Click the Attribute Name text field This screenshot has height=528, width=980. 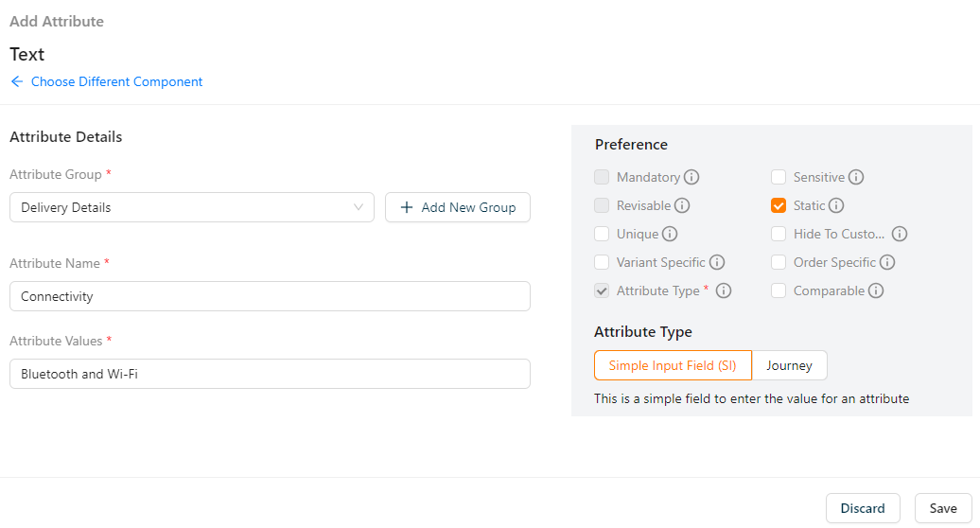pos(270,296)
